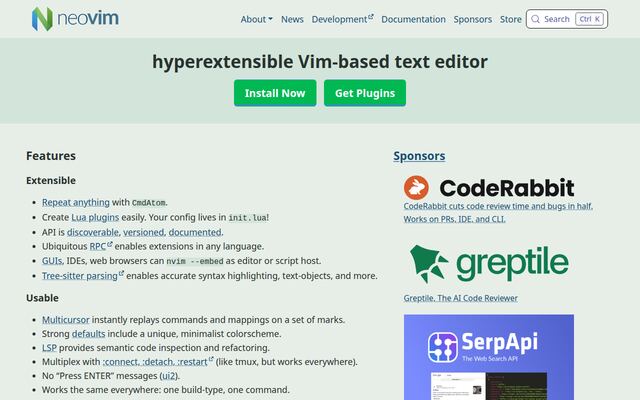Click the SerpApi logo icon
Screen dimensions: 640x400
[x=442, y=347]
